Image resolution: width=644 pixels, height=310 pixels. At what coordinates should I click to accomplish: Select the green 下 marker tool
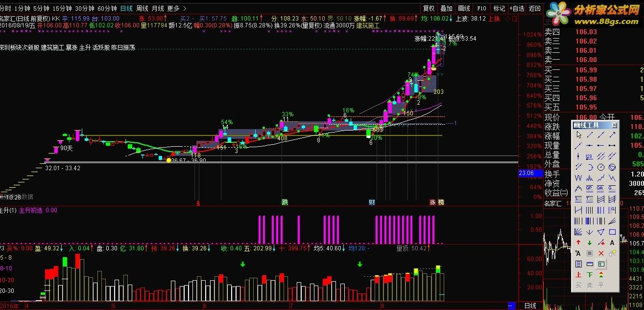[x=589, y=275]
